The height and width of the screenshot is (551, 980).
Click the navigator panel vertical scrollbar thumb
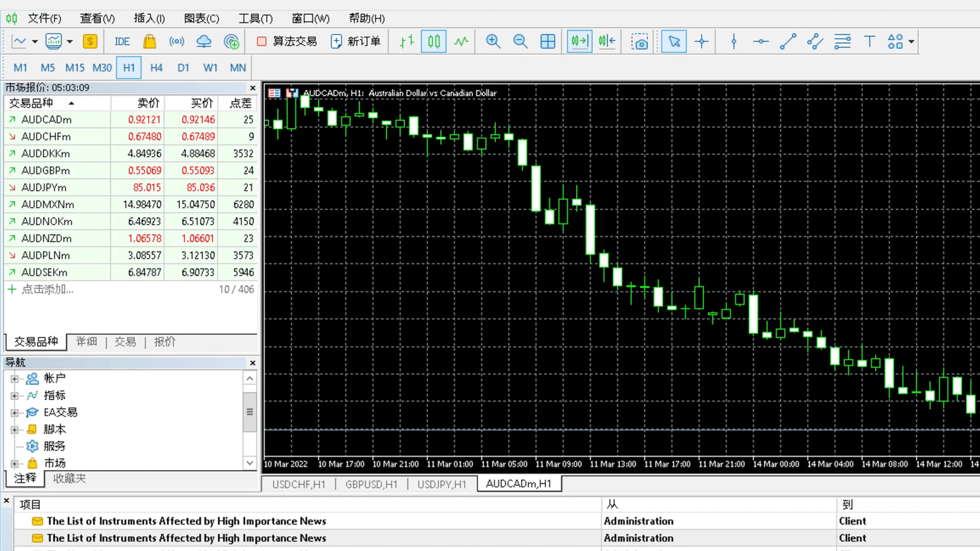250,412
